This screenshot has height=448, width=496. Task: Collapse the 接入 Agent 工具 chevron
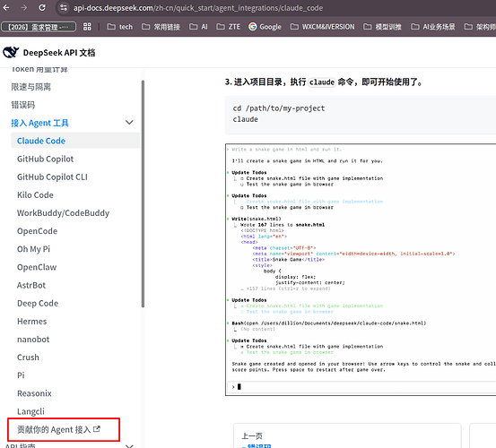tap(129, 122)
